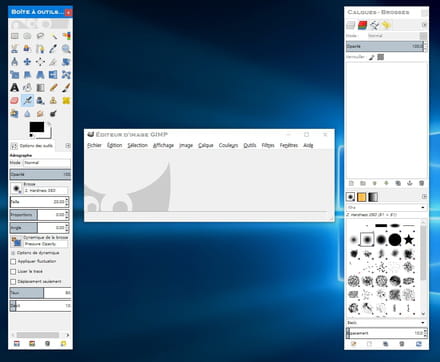This screenshot has height=362, width=440.
Task: Select the Dodge/Burn tool
Action: pos(53,114)
